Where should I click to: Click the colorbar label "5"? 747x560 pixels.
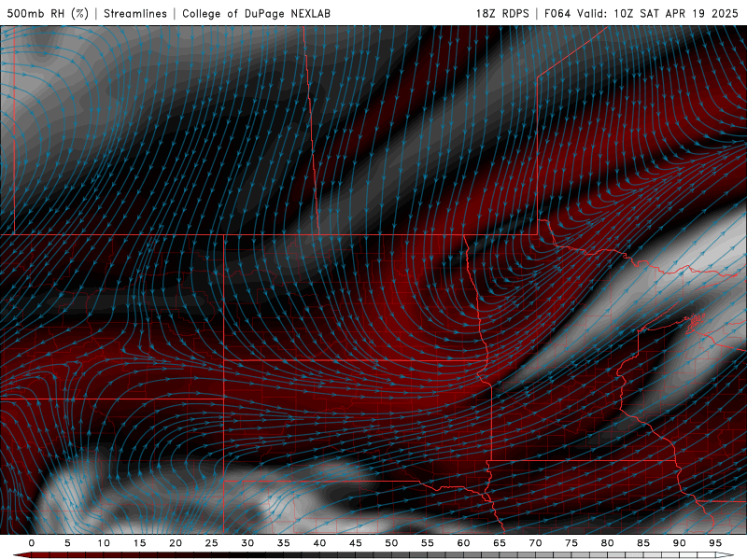(x=67, y=543)
